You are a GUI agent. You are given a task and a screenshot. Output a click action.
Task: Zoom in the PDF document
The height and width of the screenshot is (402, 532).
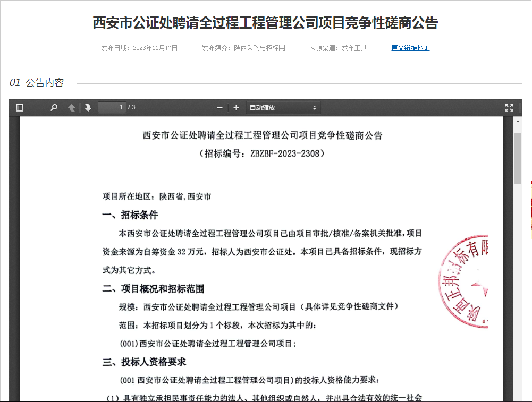click(x=236, y=108)
